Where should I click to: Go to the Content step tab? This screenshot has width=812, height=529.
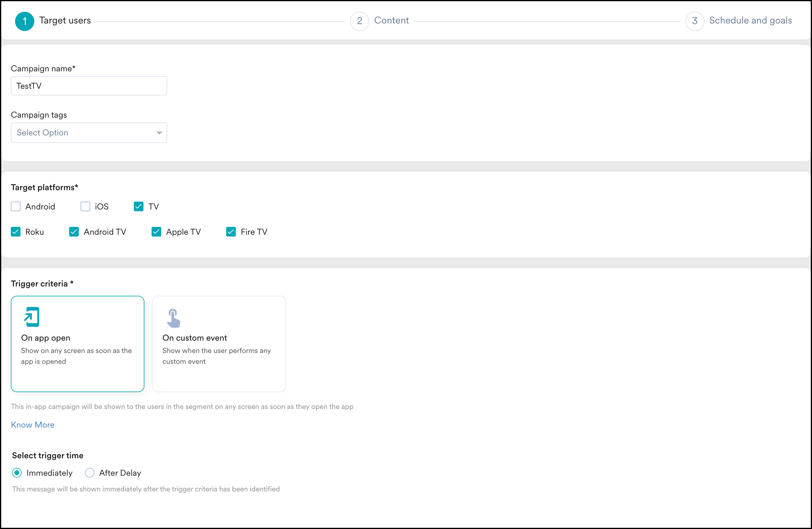point(391,20)
